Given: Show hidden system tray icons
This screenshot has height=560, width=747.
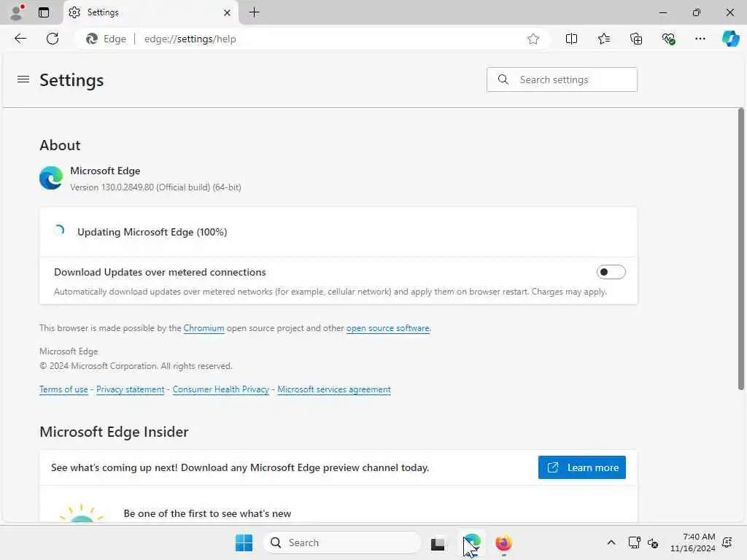Looking at the screenshot, I should coord(611,542).
